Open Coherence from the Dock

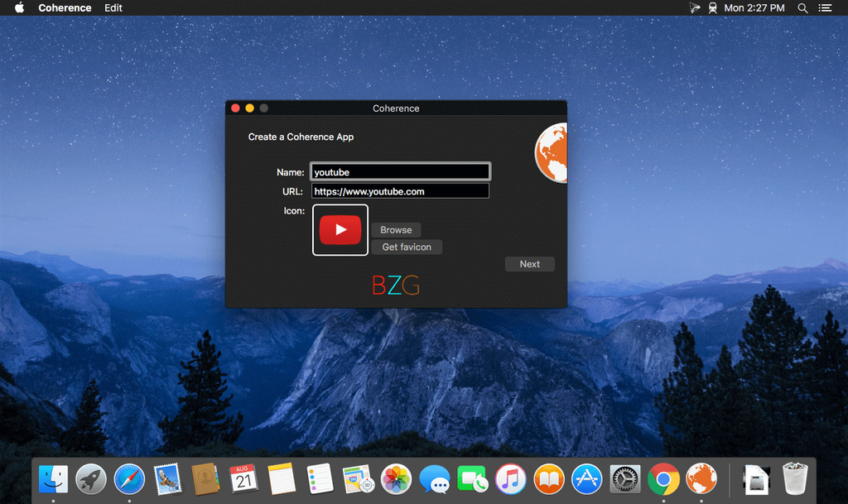point(701,478)
